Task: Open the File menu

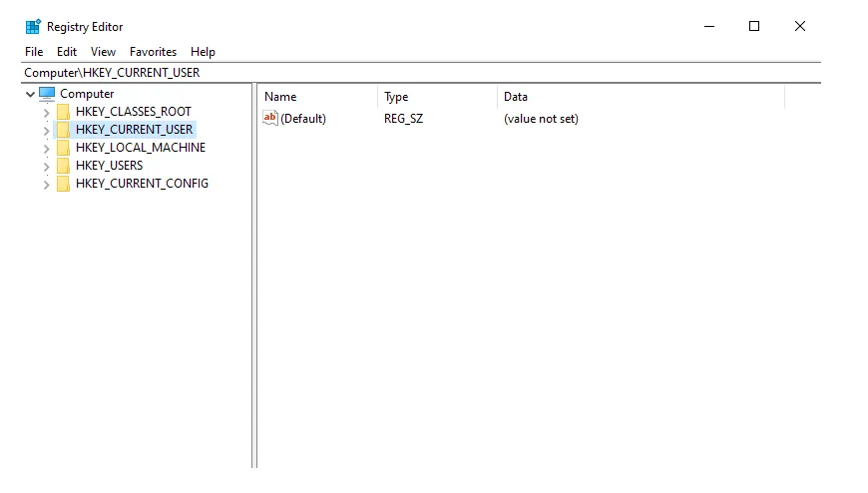Action: point(34,52)
